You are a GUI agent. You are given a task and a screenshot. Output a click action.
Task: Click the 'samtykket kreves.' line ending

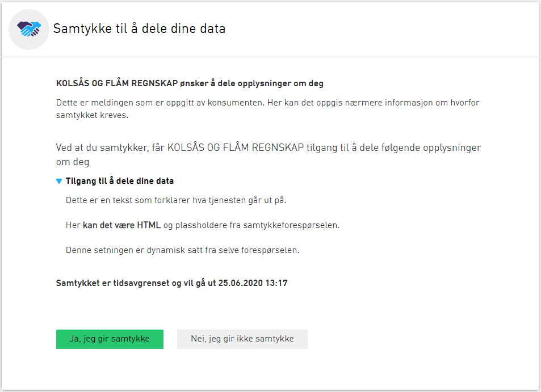point(92,116)
